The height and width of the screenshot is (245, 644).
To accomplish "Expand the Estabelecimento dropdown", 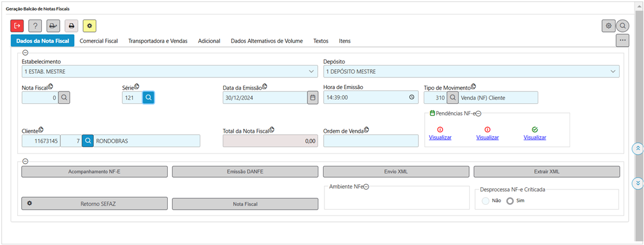I will 311,71.
